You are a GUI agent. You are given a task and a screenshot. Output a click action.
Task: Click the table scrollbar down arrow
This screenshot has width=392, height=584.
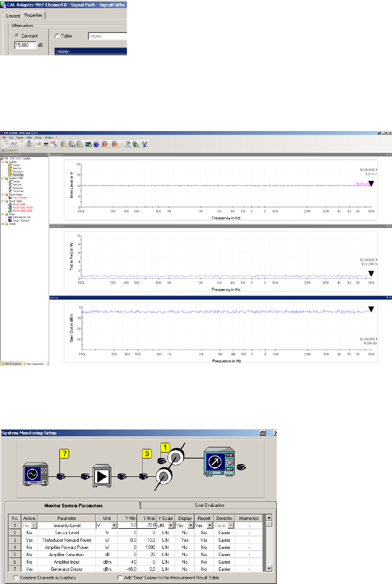click(x=269, y=569)
